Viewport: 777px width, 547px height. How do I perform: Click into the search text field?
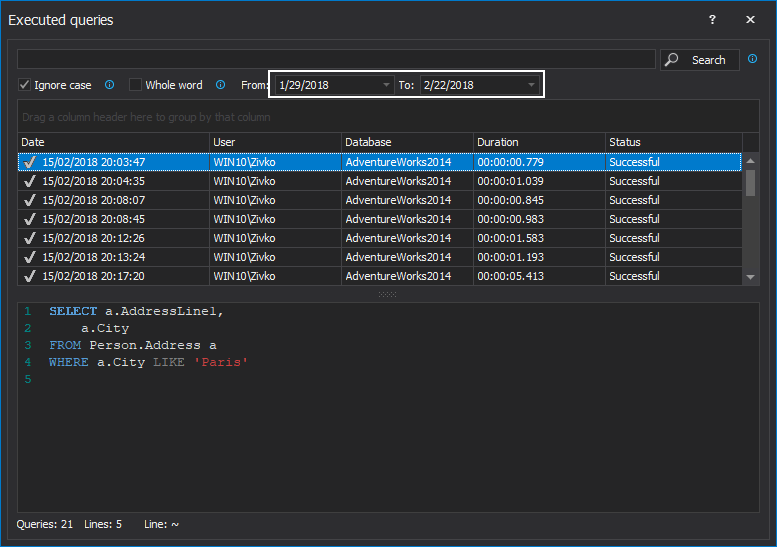(336, 60)
